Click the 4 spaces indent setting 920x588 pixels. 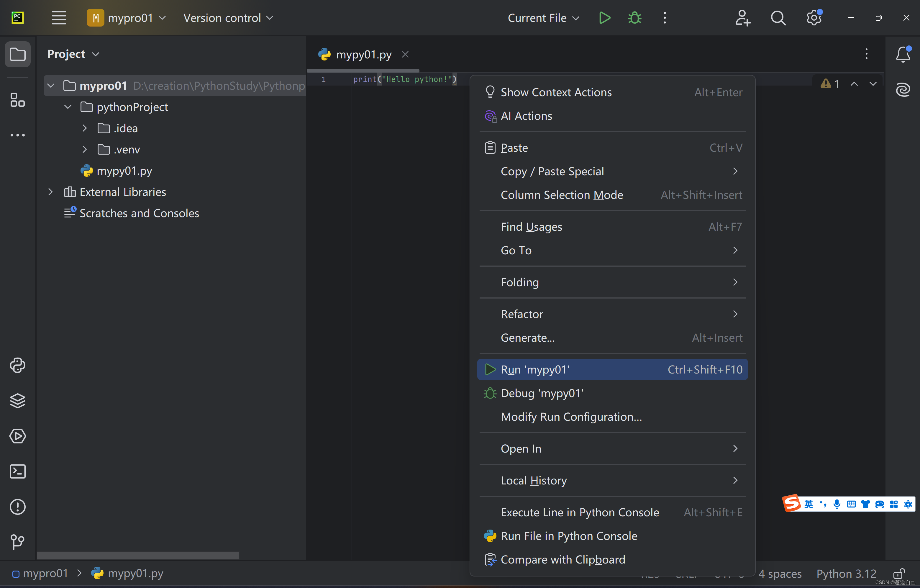(x=780, y=574)
